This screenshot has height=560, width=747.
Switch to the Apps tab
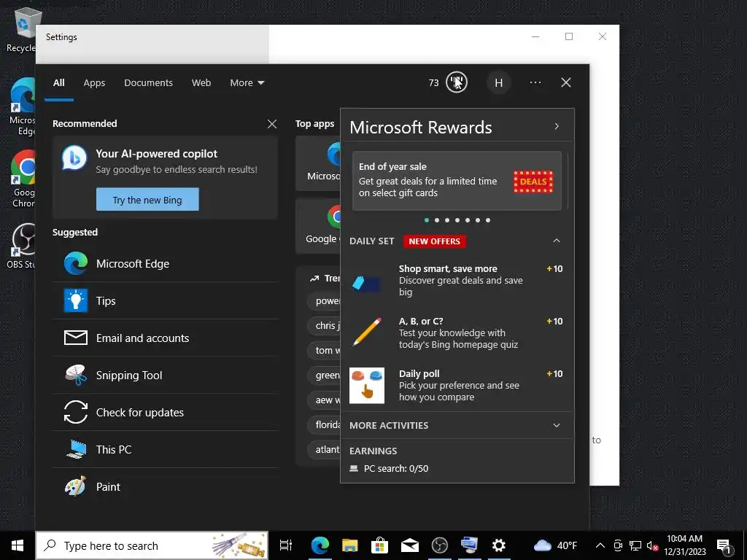coord(94,83)
